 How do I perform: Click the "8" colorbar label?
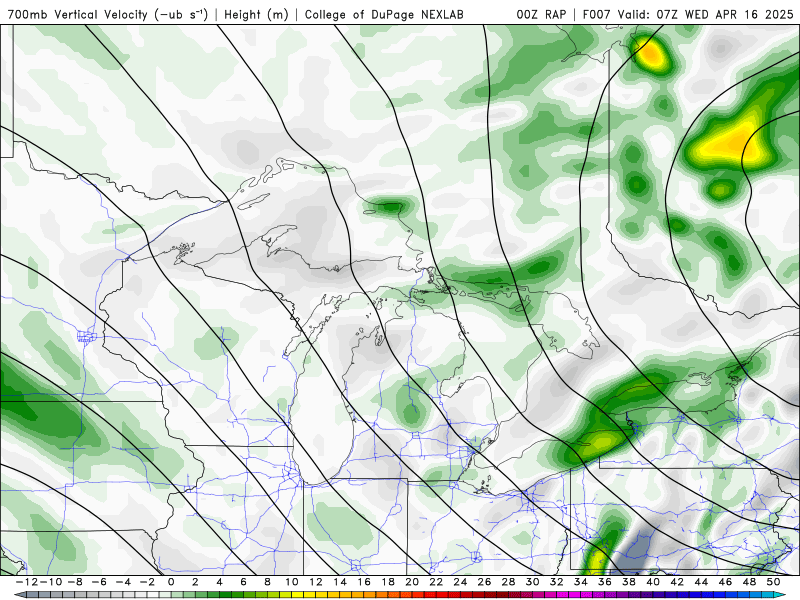point(267,582)
